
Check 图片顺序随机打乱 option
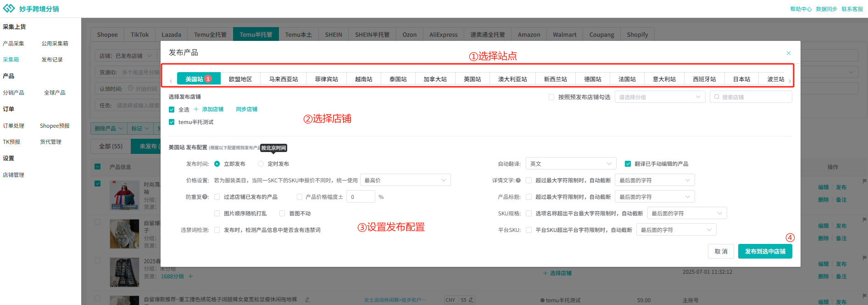[217, 214]
